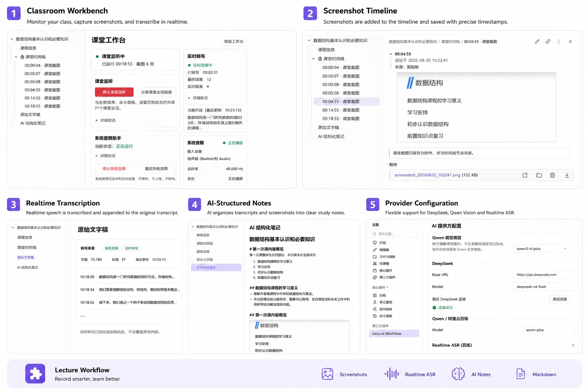Collapse 课堂时间线 tree node in Classroom Workbench
Screen dimensions: 588x392
16,57
